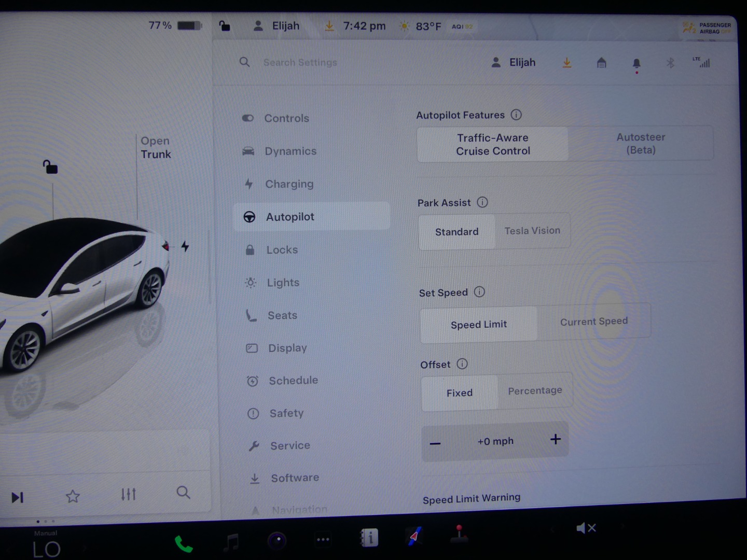Tap the notification bell icon

click(x=637, y=63)
